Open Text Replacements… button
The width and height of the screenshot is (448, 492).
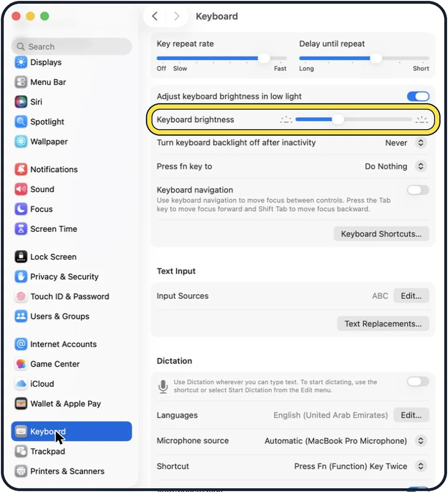[383, 323]
